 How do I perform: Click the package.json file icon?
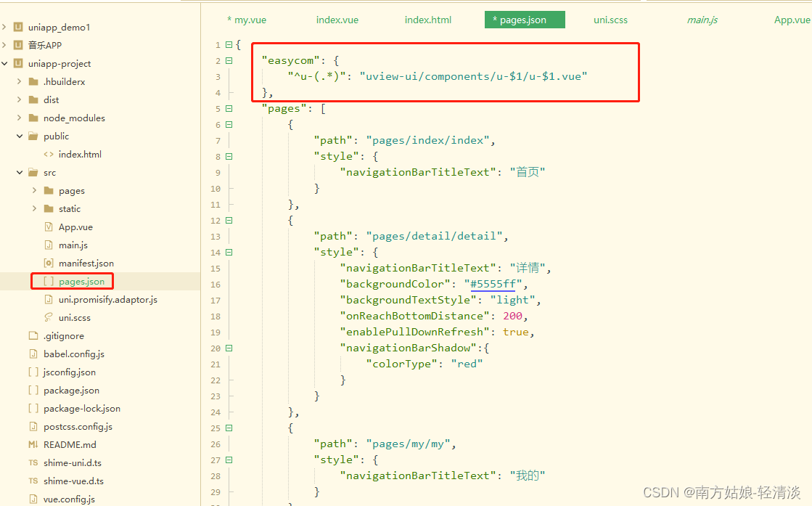33,389
